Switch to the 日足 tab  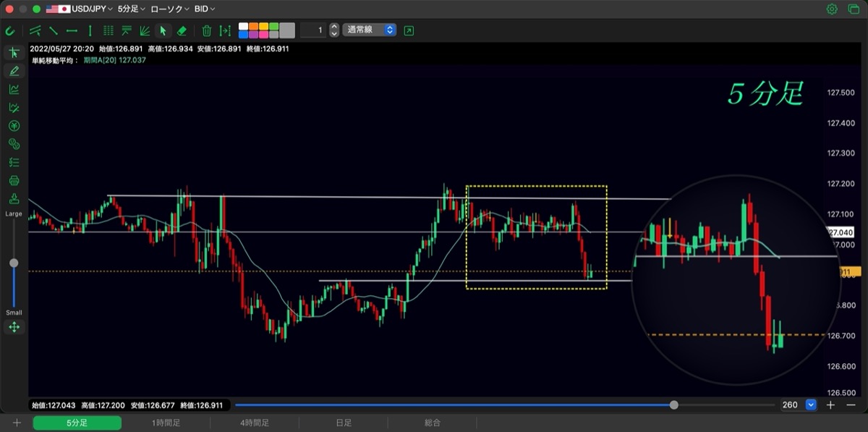click(344, 423)
